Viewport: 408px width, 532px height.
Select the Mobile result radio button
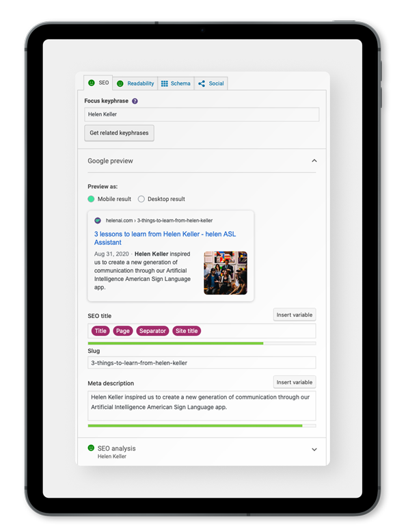(91, 199)
